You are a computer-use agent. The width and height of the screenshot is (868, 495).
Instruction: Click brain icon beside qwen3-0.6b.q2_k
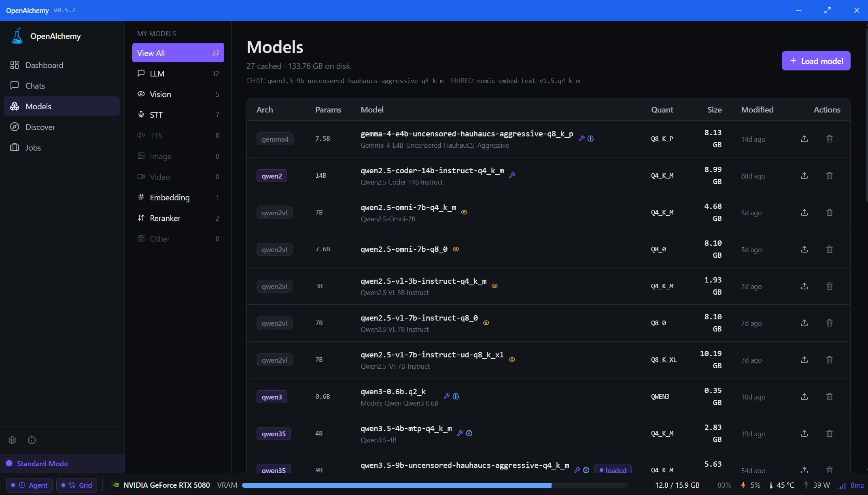click(x=456, y=396)
